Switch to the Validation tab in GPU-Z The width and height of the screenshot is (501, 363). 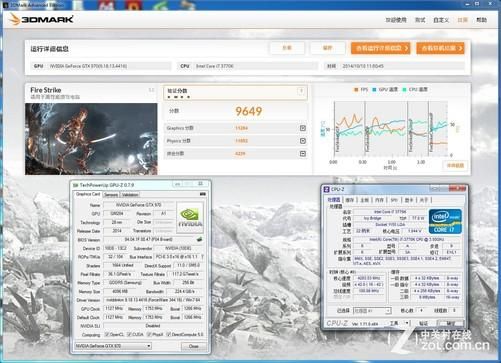click(130, 195)
